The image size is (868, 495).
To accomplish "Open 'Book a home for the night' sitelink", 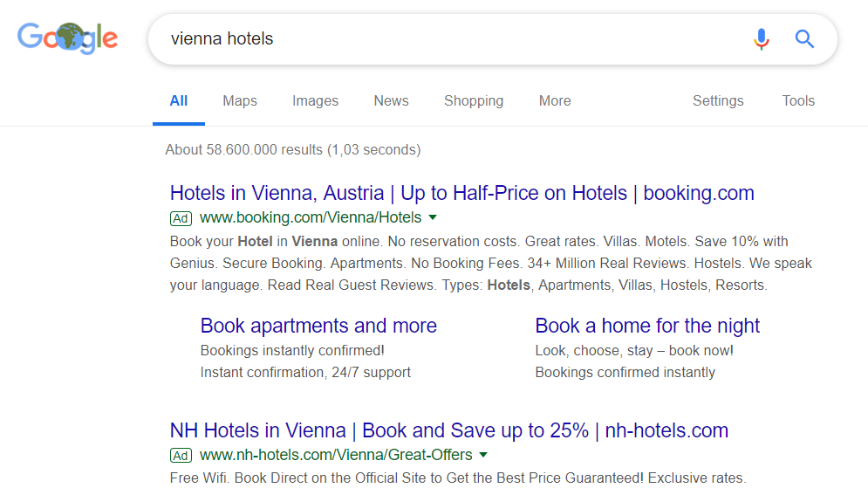I will tap(647, 327).
